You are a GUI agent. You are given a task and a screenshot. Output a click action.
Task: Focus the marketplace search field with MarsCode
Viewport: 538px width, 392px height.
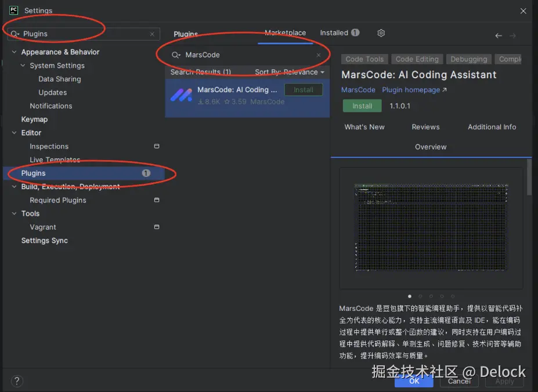click(x=247, y=55)
